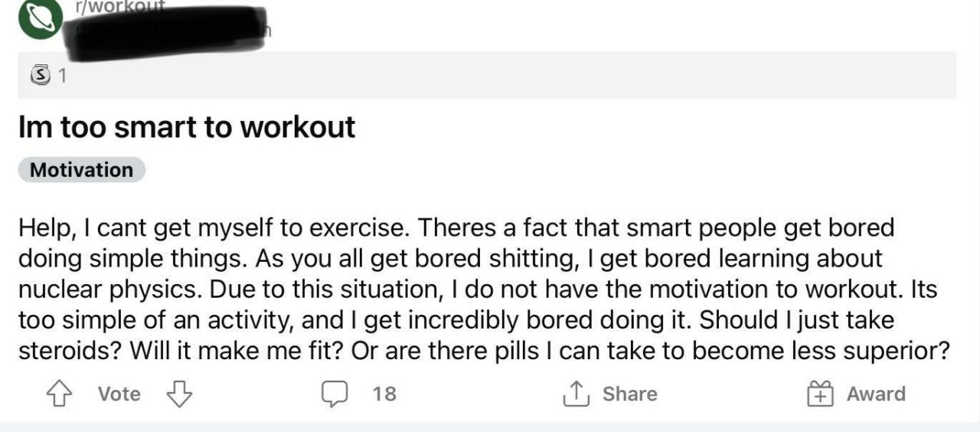Click the r/workout subreddit avatar icon
The height and width of the screenshot is (432, 980).
[41, 18]
